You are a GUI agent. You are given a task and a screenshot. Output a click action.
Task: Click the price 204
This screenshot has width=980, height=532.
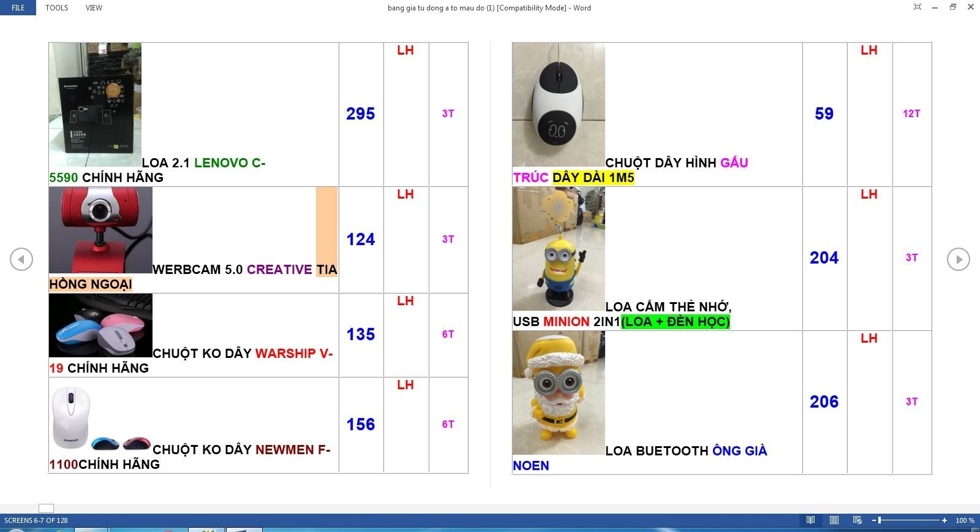point(824,258)
